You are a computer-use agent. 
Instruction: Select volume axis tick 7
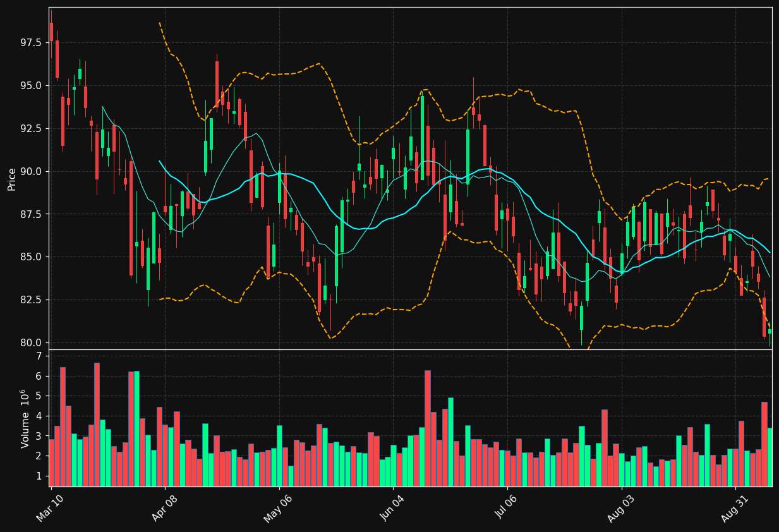tap(39, 356)
